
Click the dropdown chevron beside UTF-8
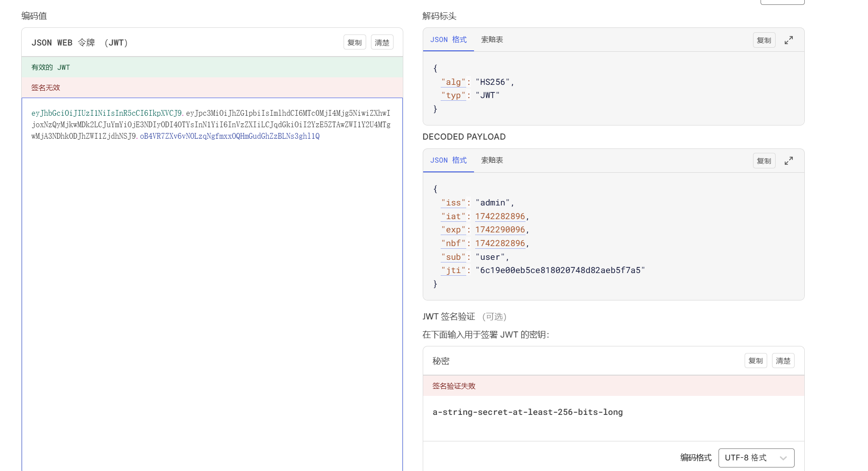tap(783, 458)
